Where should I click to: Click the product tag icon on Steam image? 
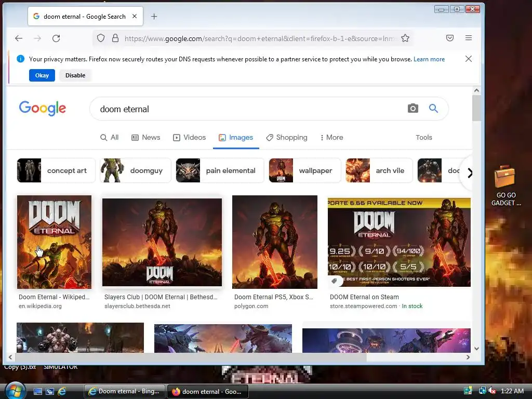point(334,281)
